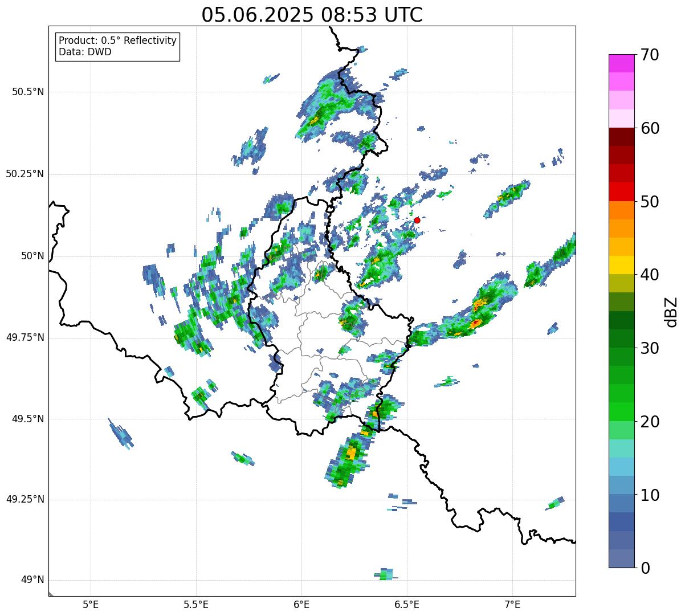The height and width of the screenshot is (616, 685).
Task: Click the dBZ colorbar axis label
Action: (671, 312)
